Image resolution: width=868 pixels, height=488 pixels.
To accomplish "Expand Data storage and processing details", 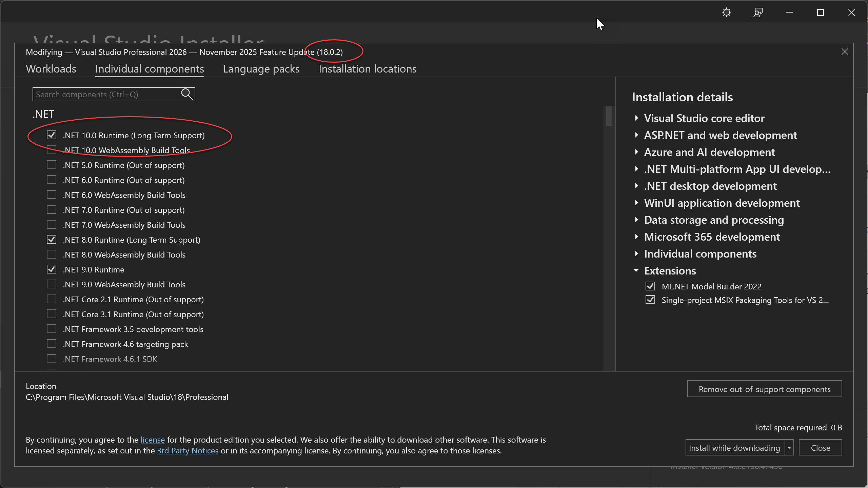I will click(636, 220).
